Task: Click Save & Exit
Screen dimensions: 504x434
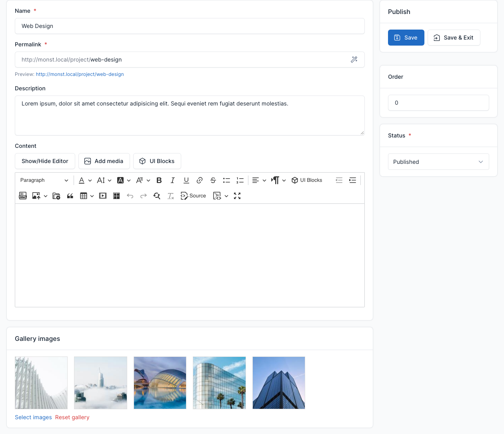Action: click(x=454, y=38)
